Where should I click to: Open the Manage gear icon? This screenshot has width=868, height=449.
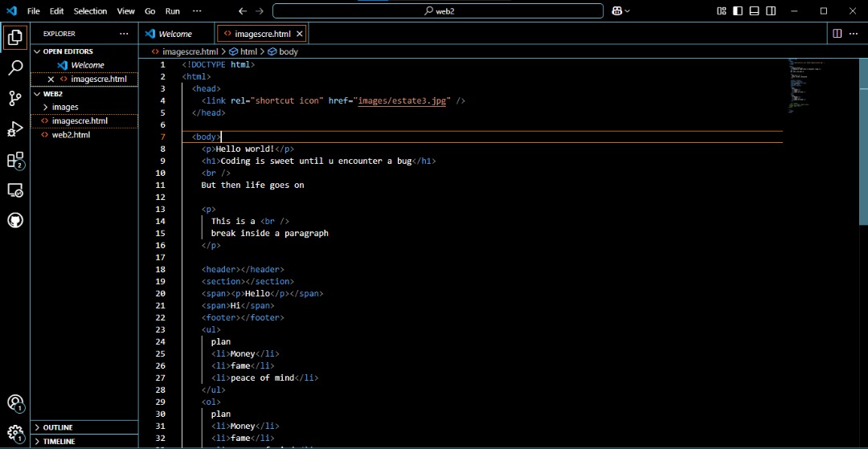pyautogui.click(x=15, y=433)
